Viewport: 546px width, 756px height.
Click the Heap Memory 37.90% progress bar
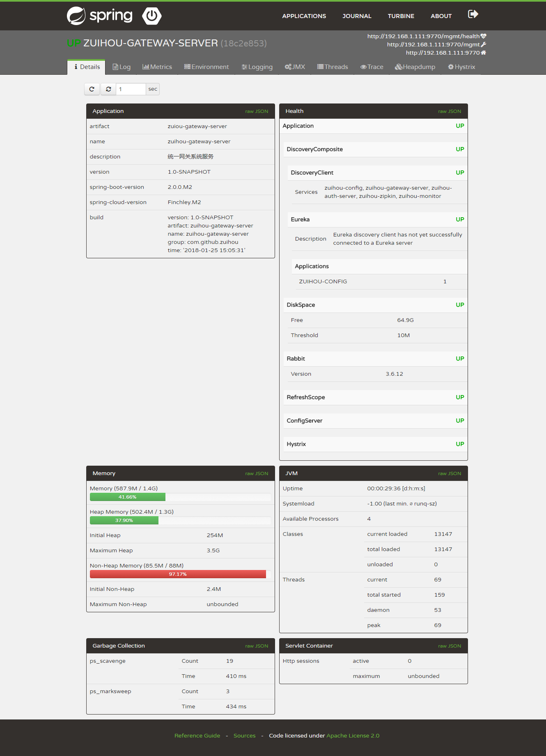coord(124,520)
